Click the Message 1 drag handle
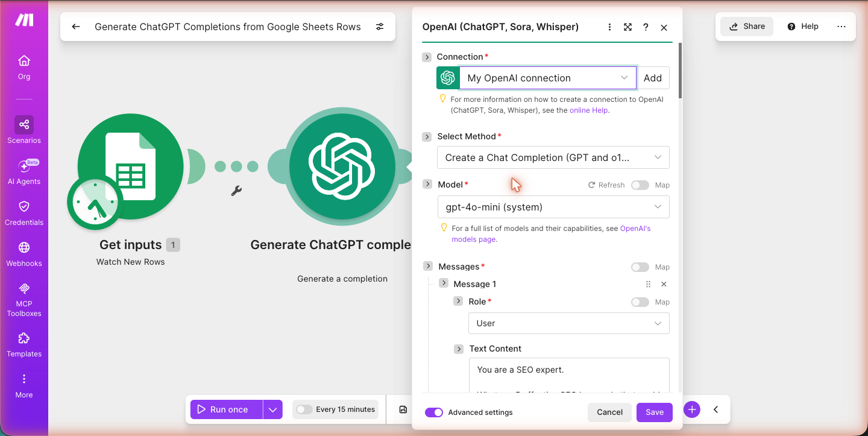 [648, 284]
